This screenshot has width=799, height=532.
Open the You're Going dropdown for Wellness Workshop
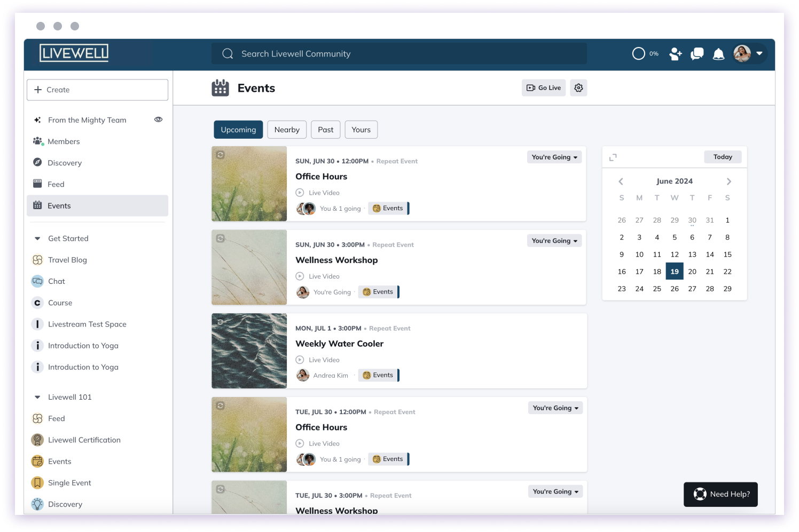coord(554,241)
